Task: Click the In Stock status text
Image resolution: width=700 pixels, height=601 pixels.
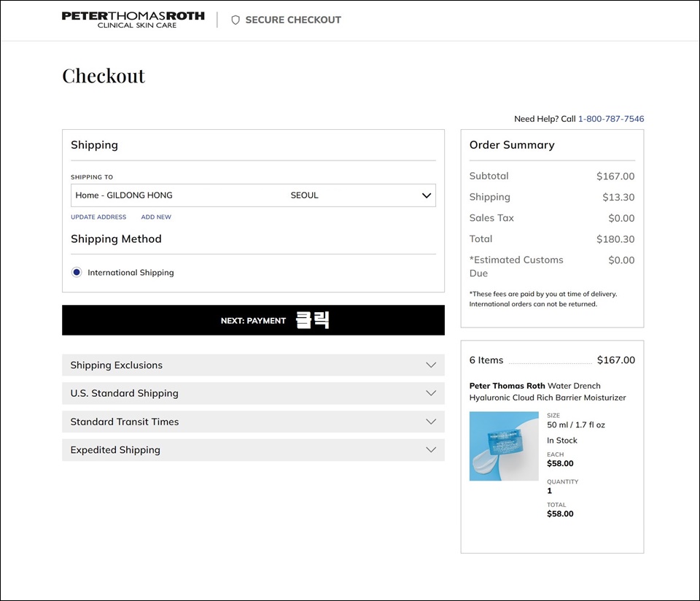Action: 562,441
